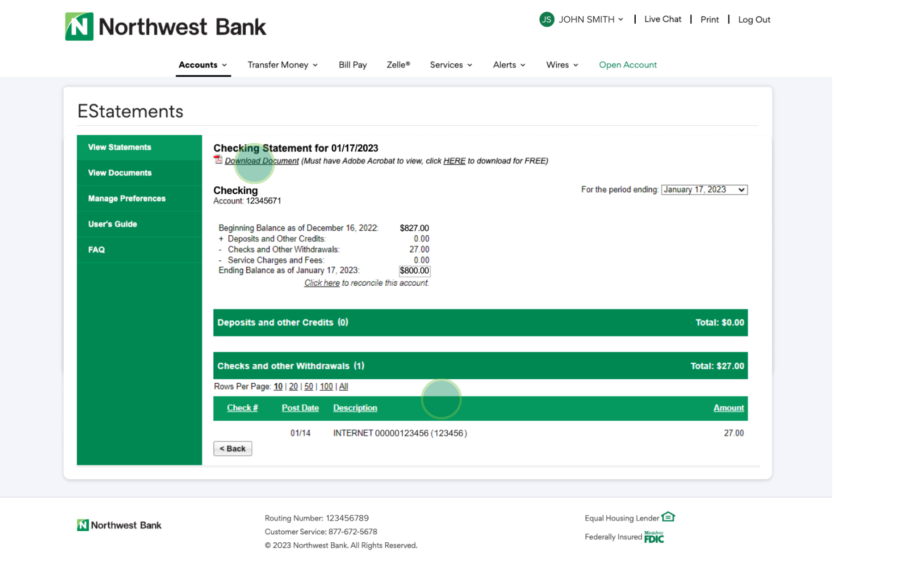The height and width of the screenshot is (564, 924).
Task: Set rows per page to 50
Action: click(x=309, y=386)
